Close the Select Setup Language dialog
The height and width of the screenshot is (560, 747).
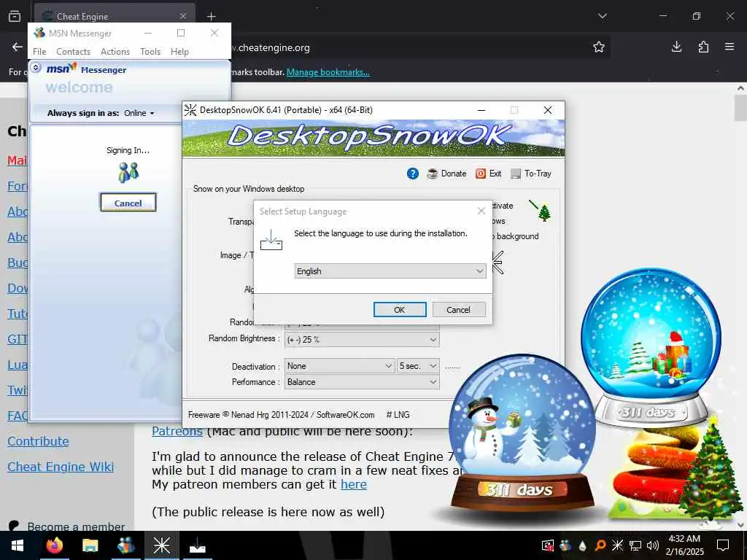point(481,211)
